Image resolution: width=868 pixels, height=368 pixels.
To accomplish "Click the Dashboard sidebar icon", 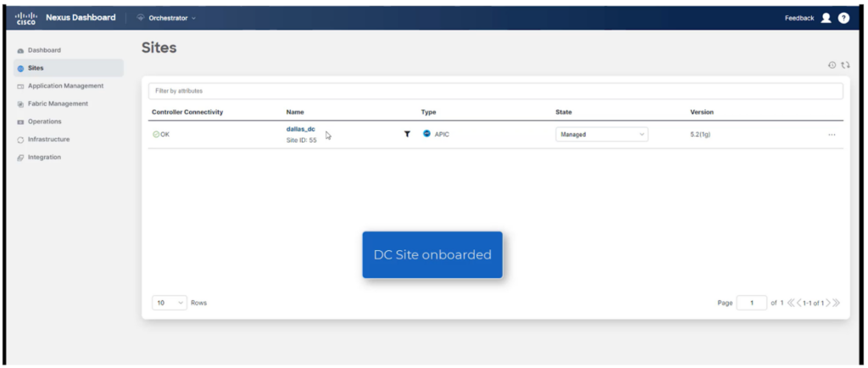I will pos(20,50).
